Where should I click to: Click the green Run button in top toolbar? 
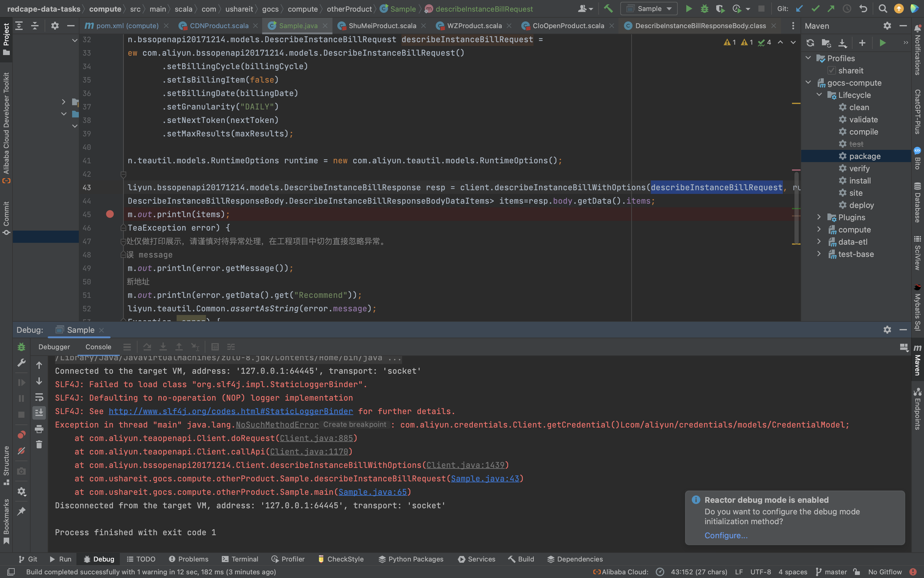click(689, 9)
